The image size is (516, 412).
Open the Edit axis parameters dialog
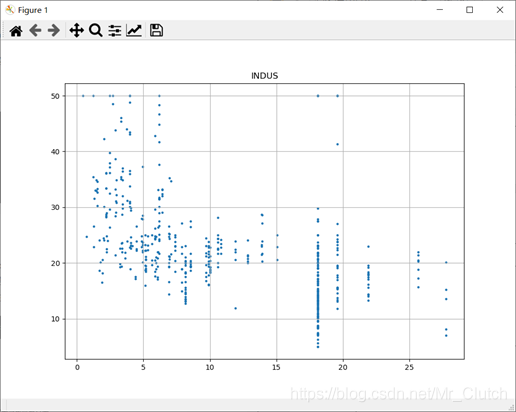(x=134, y=31)
